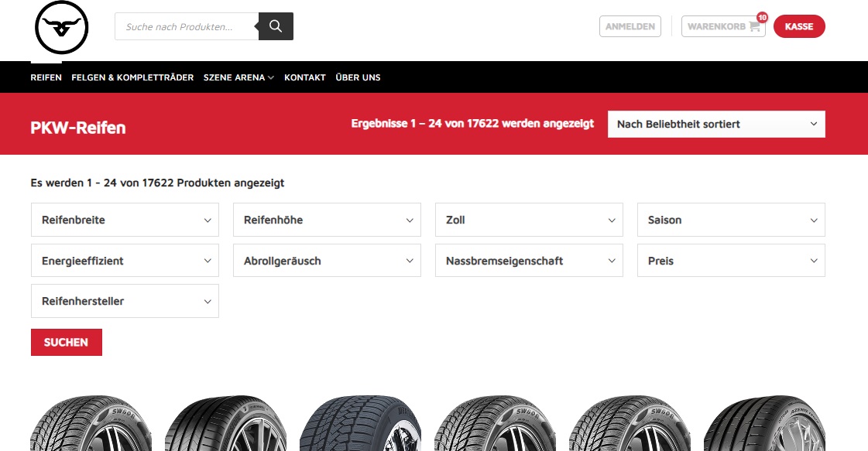Open the sort by popularity dropdown
Viewport: 868px width, 451px height.
716,124
